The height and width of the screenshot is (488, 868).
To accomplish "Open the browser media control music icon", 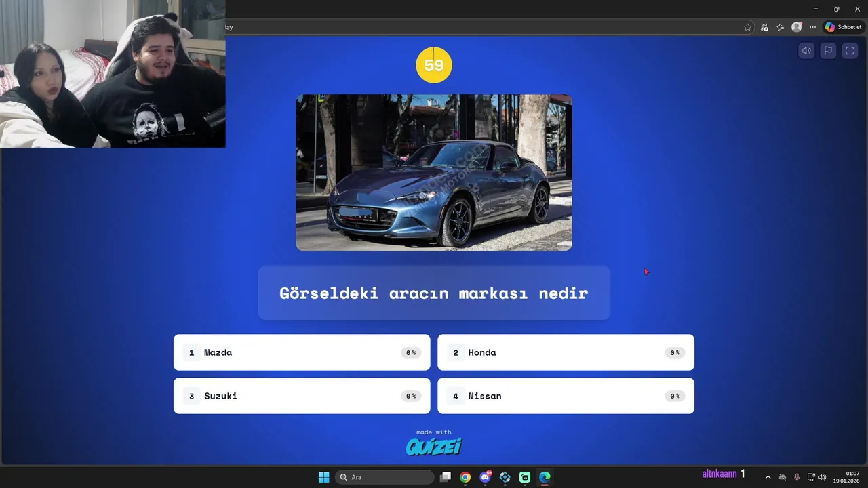I will point(764,27).
